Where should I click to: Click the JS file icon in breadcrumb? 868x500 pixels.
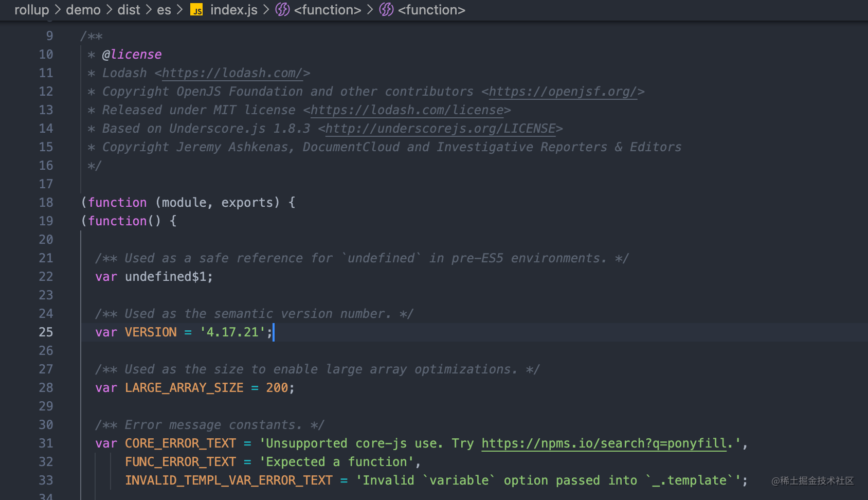point(196,10)
